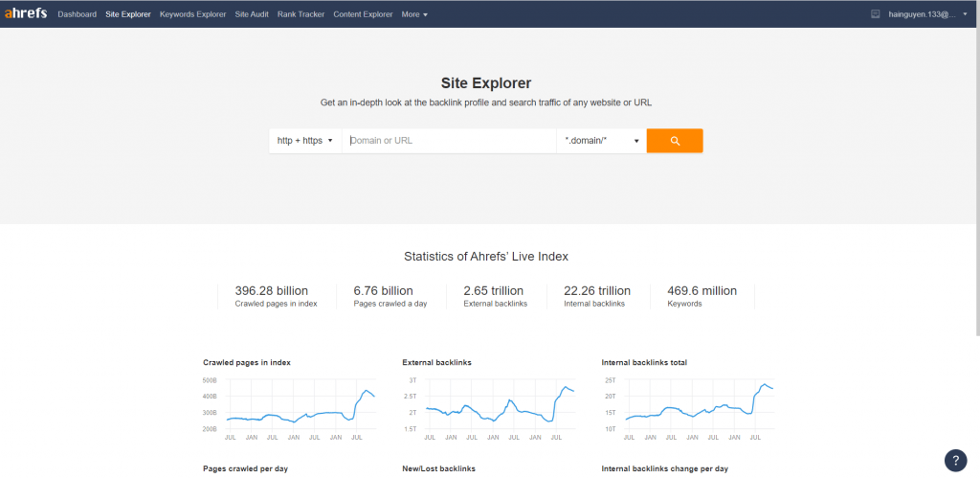980x478 pixels.
Task: Click the orange search magnifier button
Action: (x=675, y=141)
